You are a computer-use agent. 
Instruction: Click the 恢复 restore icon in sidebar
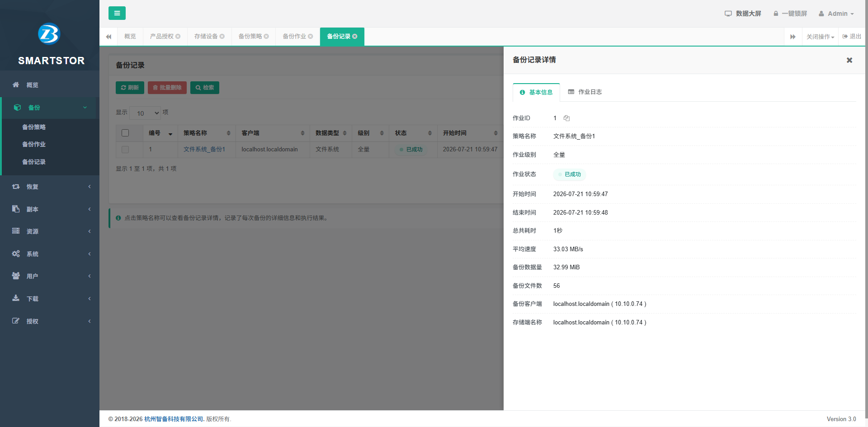click(16, 187)
